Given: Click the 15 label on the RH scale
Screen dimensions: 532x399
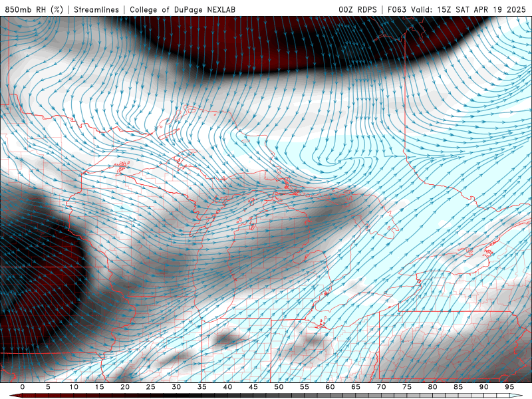Looking at the screenshot, I should pyautogui.click(x=99, y=387).
